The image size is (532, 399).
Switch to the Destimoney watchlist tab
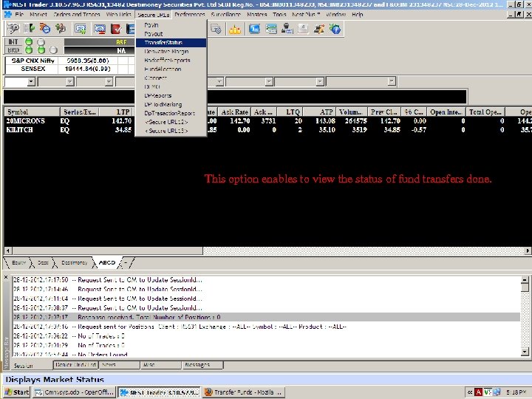[x=75, y=263]
